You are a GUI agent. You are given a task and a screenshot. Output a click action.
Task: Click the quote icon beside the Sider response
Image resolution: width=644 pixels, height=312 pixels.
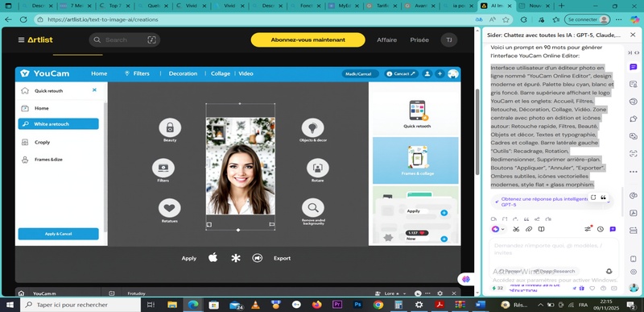pos(603,198)
